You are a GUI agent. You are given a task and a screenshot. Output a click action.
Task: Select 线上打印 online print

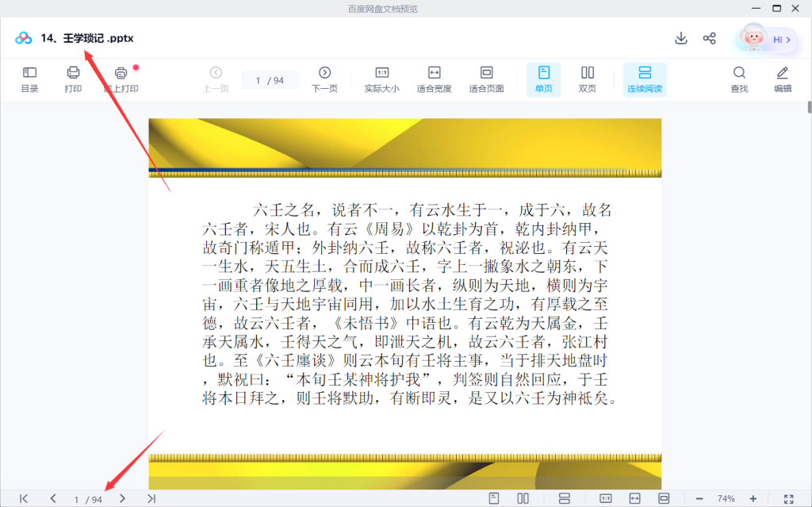coord(121,79)
